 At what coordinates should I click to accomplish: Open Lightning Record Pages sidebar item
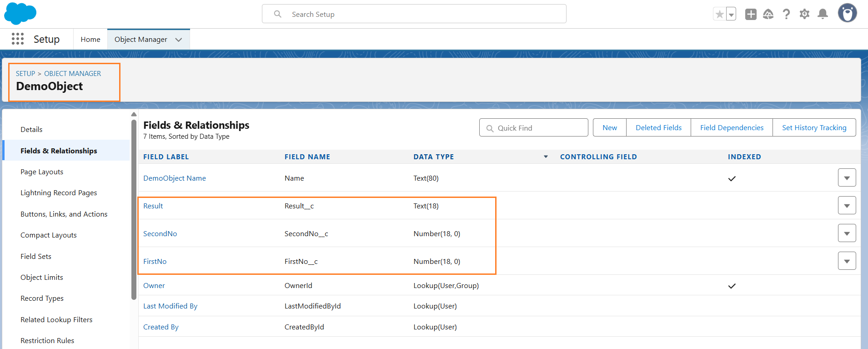(x=59, y=193)
